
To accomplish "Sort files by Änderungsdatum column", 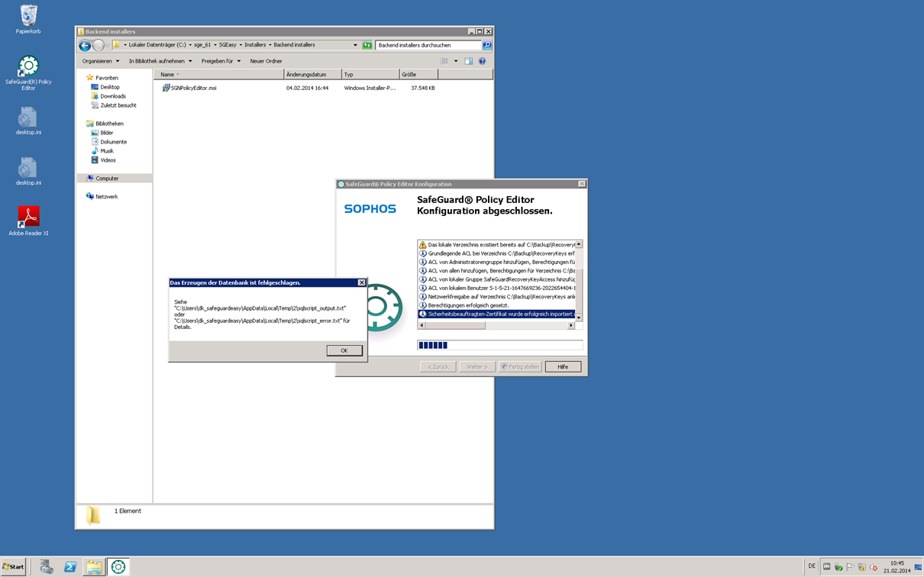I will coord(312,75).
